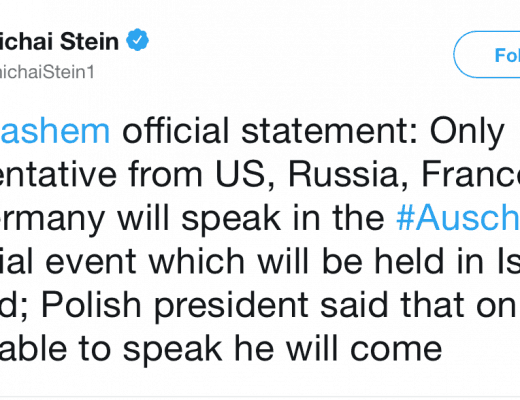Click the 'will speak in the' text
The height and width of the screenshot is (400, 520).
pyautogui.click(x=251, y=218)
